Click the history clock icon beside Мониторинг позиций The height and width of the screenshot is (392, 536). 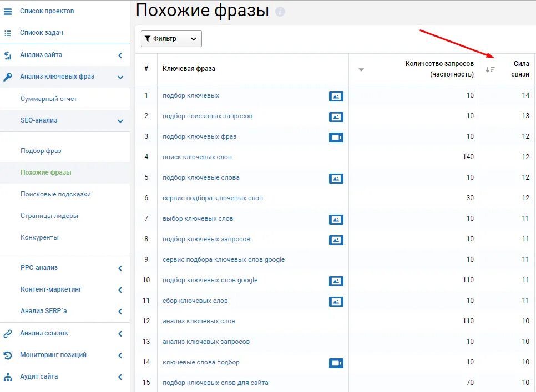pyautogui.click(x=8, y=355)
